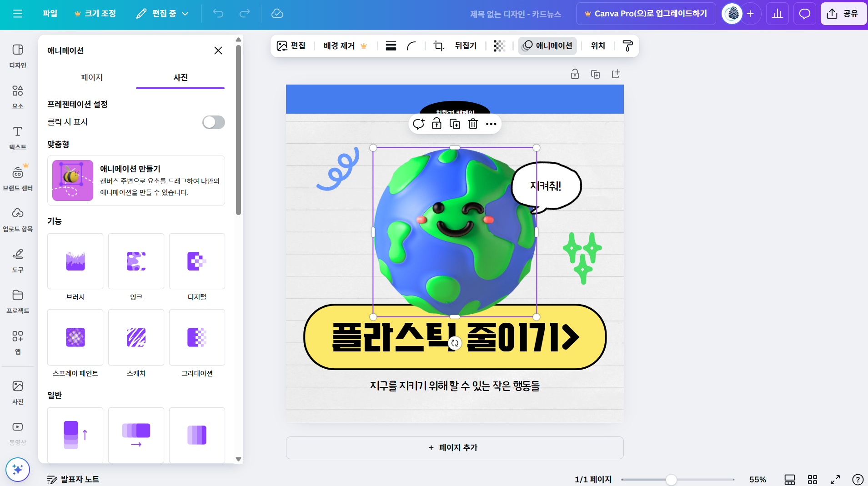The width and height of the screenshot is (868, 486).
Task: Open the transparency checkerboard icon
Action: (500, 46)
